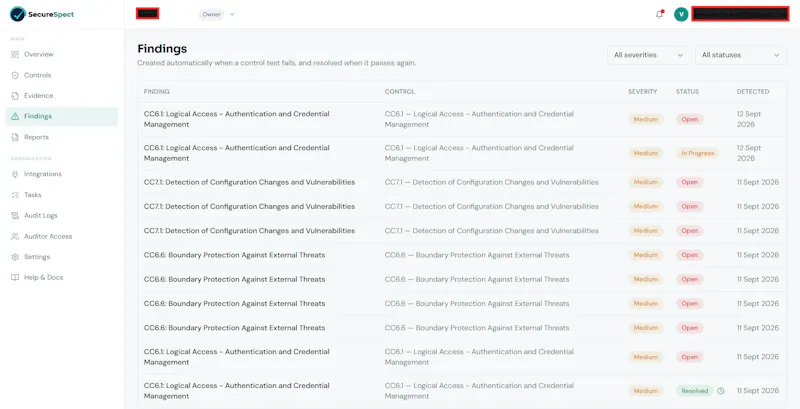Click the Resolved status badge
The image size is (800, 409).
pyautogui.click(x=695, y=391)
